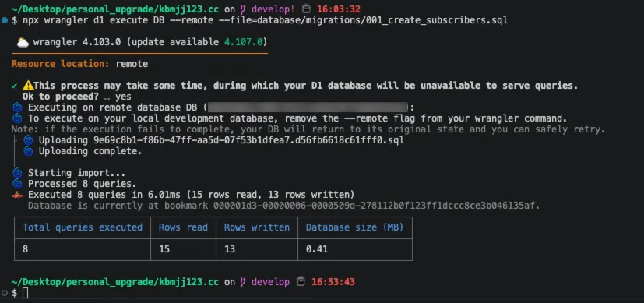Click the branch icon before develop in the bottom prompt
This screenshot has width=644, height=303.
point(244,282)
